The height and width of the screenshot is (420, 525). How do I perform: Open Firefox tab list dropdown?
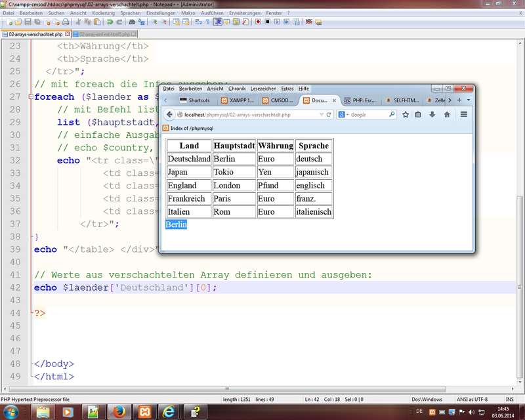tap(469, 100)
